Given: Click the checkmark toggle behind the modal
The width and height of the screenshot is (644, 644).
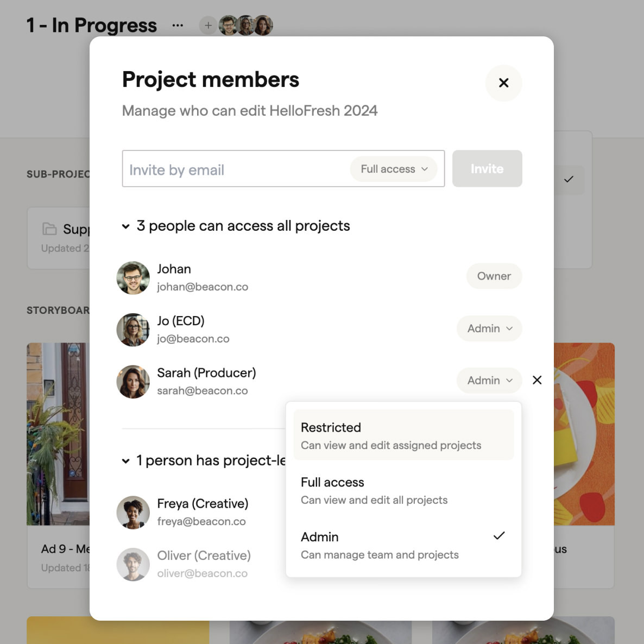Looking at the screenshot, I should (x=570, y=179).
